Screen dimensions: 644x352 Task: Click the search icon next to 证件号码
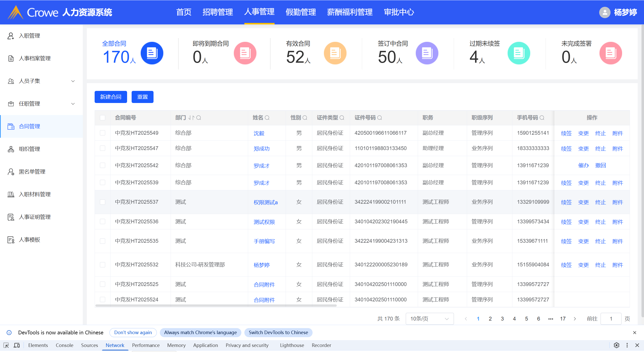[380, 118]
